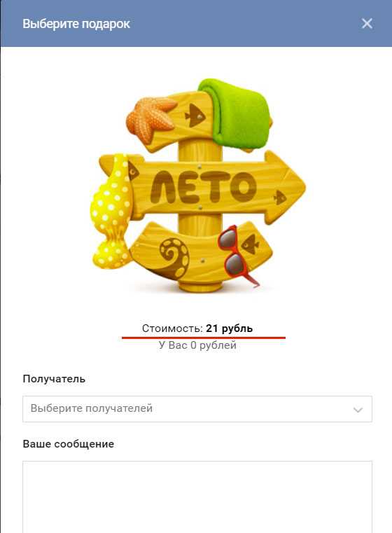Click the 'Выберите подарок' dialog title

pos(76,24)
